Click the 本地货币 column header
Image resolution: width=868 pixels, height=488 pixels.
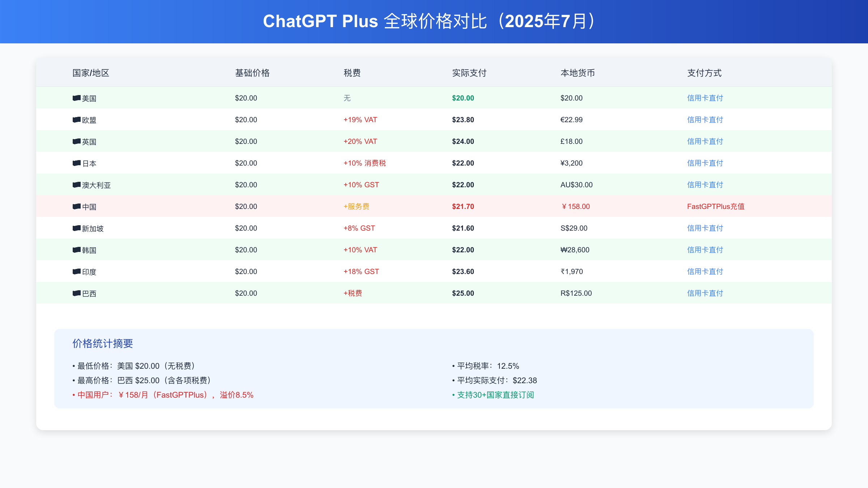578,73
